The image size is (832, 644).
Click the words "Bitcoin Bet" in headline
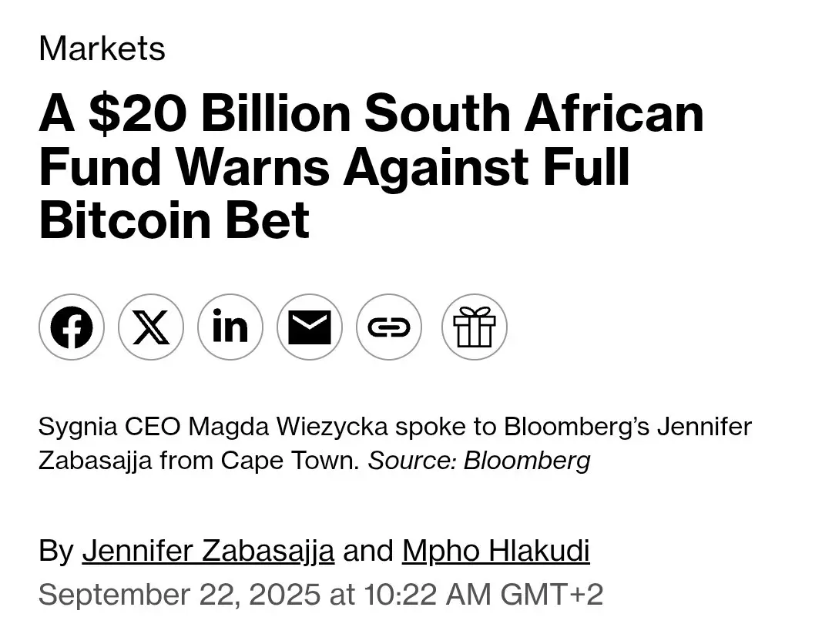(175, 220)
